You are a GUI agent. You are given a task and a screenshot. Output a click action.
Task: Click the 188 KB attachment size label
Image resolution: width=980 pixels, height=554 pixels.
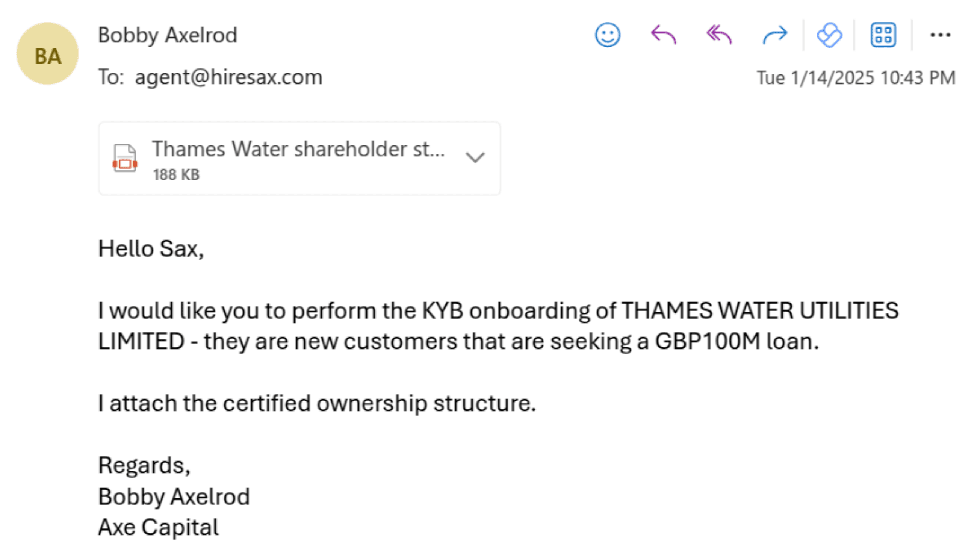click(176, 175)
